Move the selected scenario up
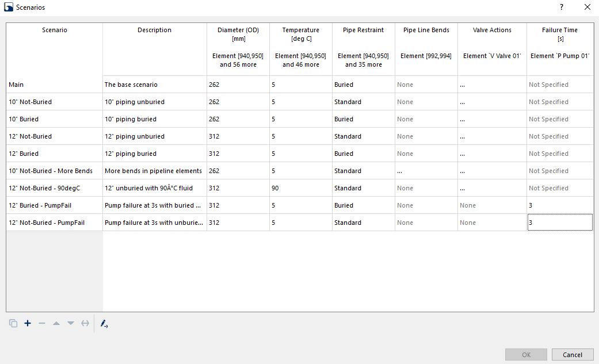This screenshot has height=364, width=599. click(x=56, y=323)
